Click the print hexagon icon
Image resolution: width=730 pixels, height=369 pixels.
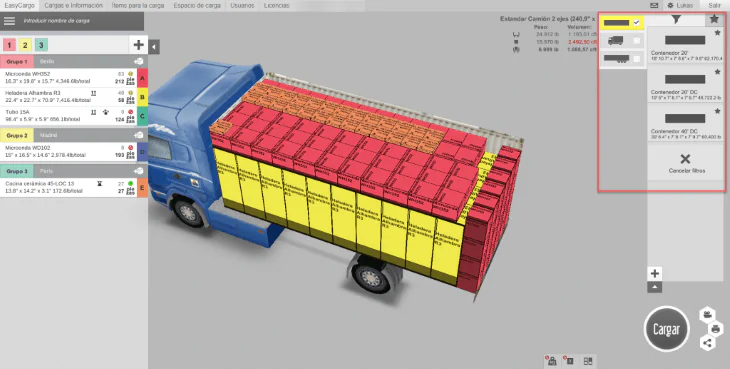[x=716, y=329]
